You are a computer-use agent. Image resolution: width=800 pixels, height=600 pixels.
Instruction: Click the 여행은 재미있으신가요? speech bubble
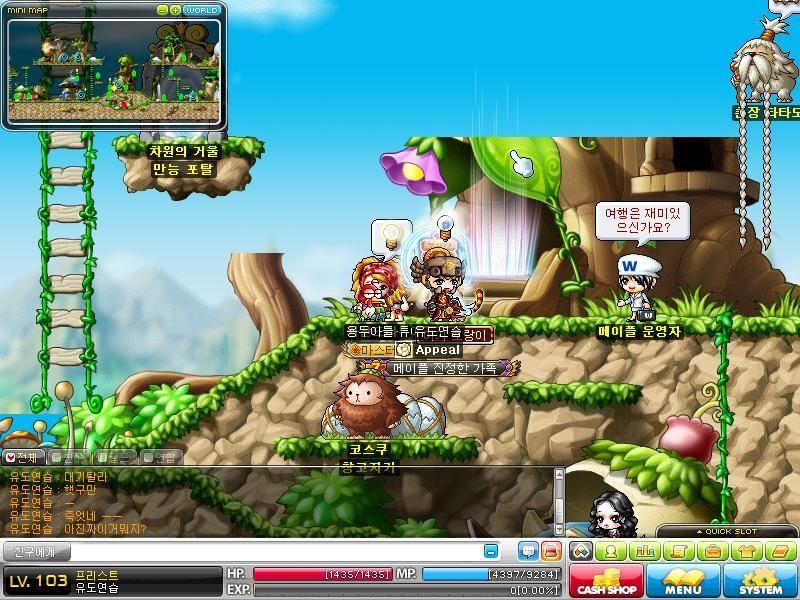(x=642, y=220)
